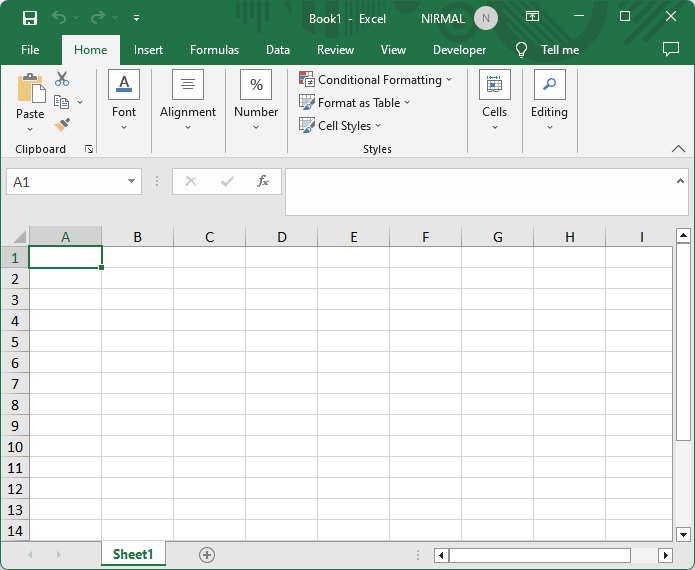Click the vertical scrollbar up arrow

click(x=683, y=235)
